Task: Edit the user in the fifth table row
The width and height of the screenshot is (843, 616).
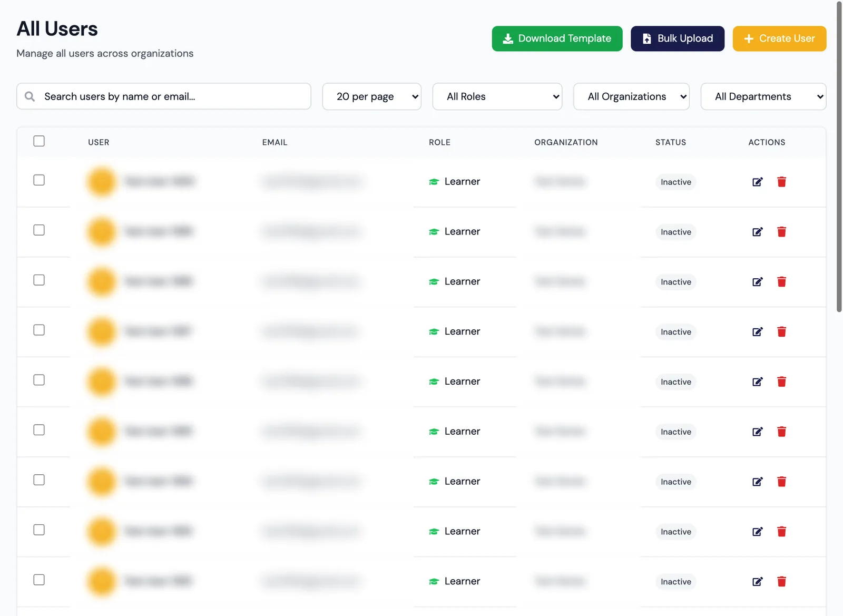Action: pyautogui.click(x=757, y=382)
